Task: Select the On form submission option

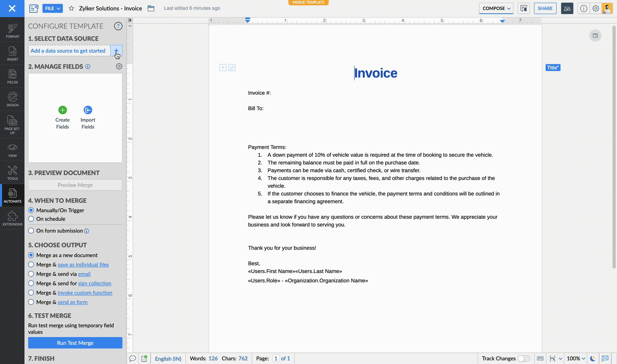Action: [31, 231]
